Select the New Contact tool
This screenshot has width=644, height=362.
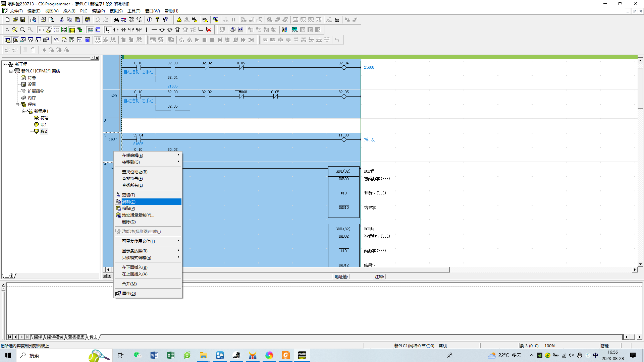pos(116,30)
